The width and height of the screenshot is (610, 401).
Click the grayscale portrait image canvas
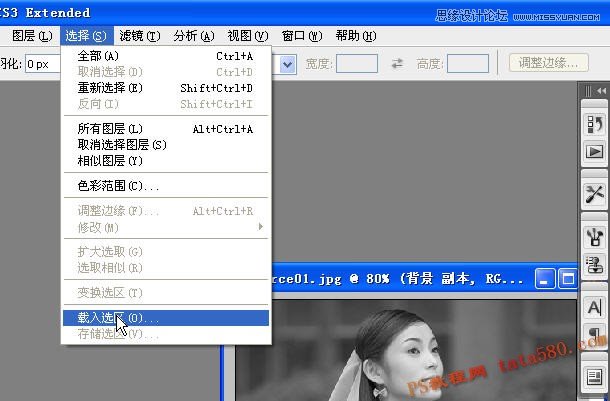[405, 350]
